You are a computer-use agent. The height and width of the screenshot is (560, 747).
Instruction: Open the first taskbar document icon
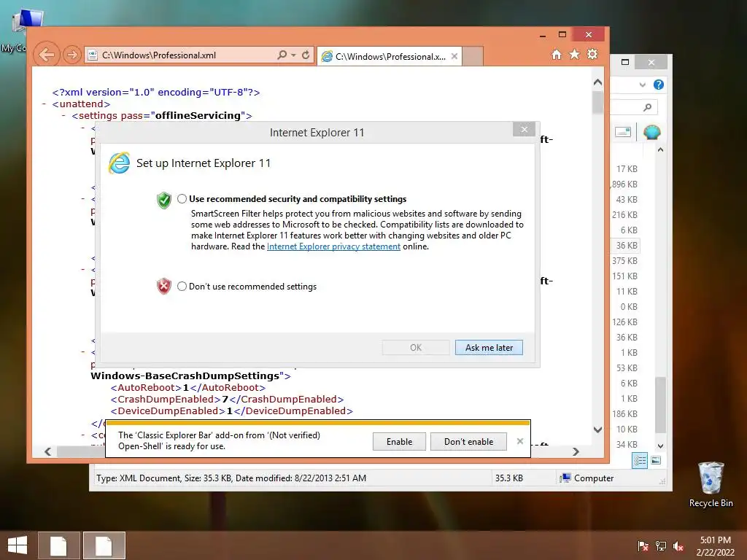58,545
